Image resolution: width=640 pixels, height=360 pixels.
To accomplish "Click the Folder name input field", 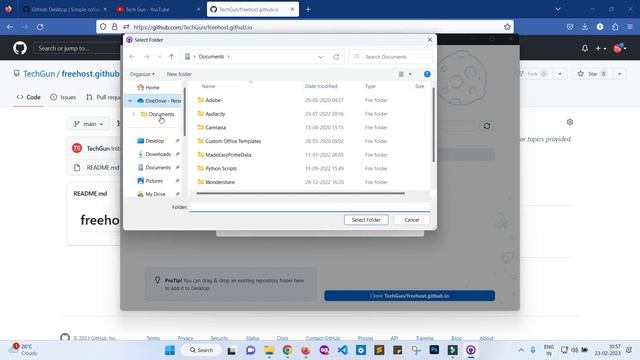I will [x=309, y=207].
